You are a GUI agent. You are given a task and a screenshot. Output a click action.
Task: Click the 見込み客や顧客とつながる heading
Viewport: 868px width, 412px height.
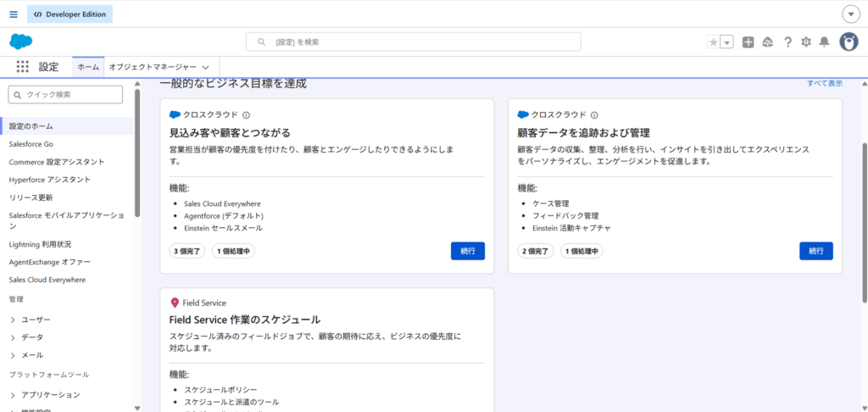tap(230, 133)
